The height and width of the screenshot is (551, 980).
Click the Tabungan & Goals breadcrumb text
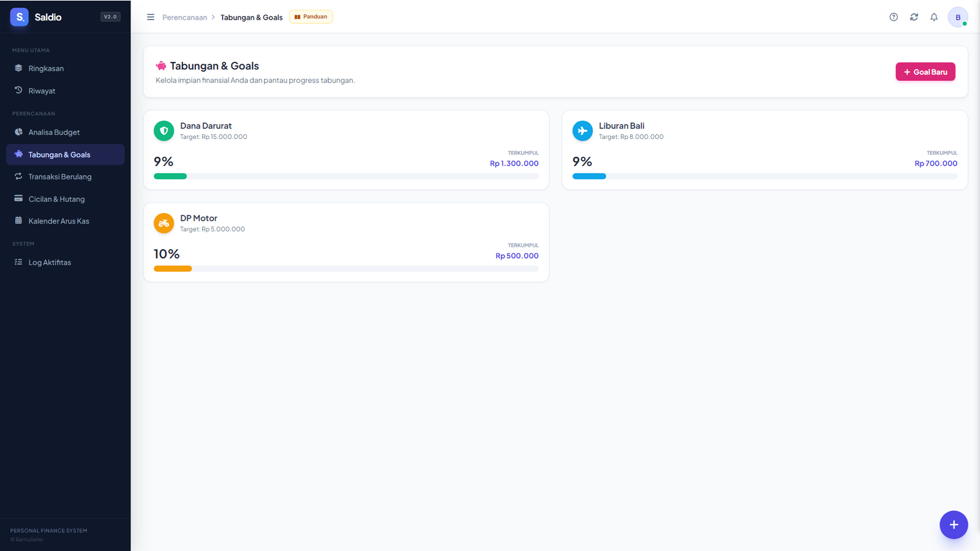252,17
